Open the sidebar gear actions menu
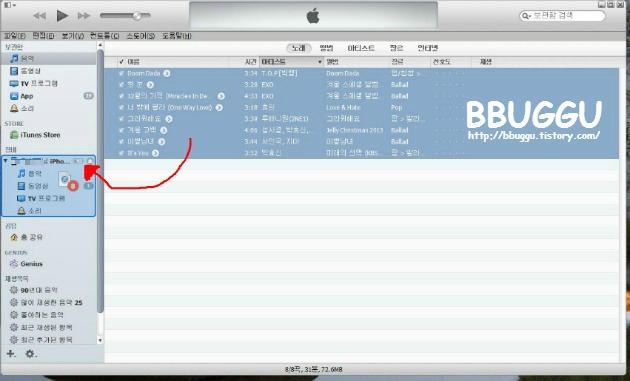Image resolution: width=630 pixels, height=381 pixels. coord(31,354)
